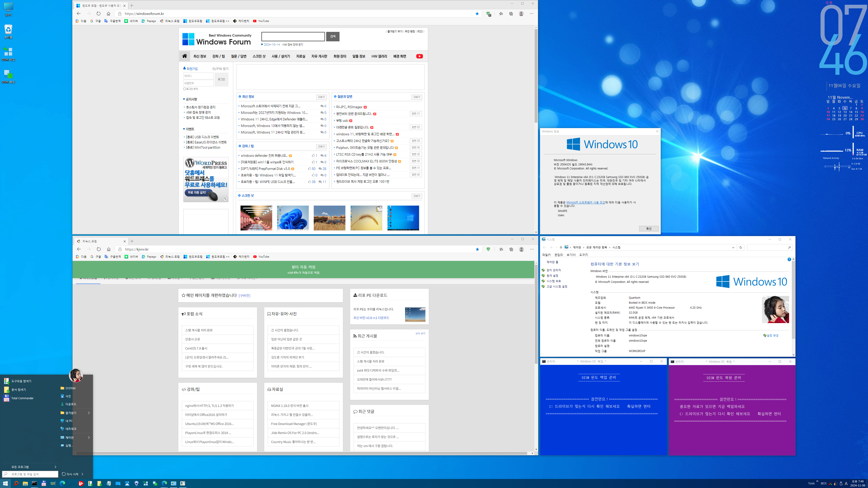The height and width of the screenshot is (488, 868).
Task: Open 다운로드 in the start menu
Action: pyautogui.click(x=68, y=404)
